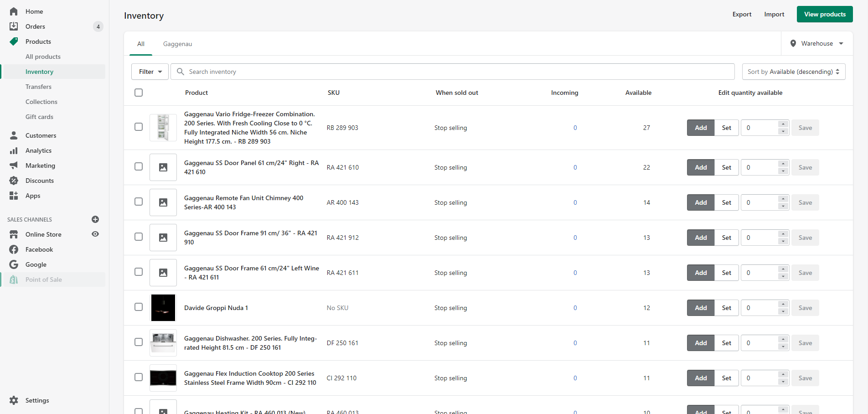The height and width of the screenshot is (414, 868).
Task: Open All products in sidebar
Action: 43,57
